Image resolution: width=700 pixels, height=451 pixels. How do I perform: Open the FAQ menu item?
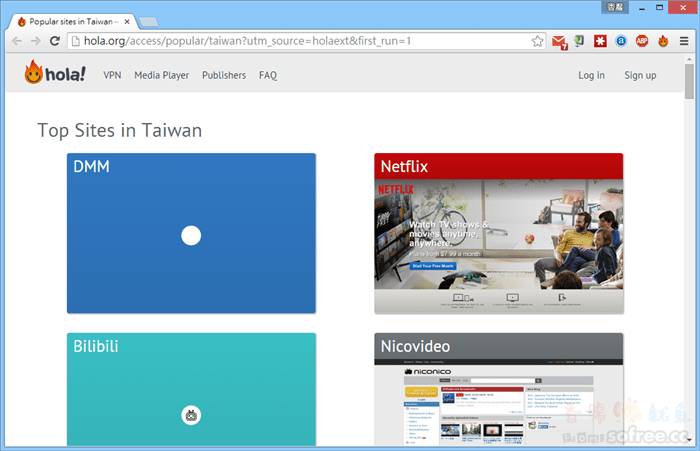click(268, 75)
